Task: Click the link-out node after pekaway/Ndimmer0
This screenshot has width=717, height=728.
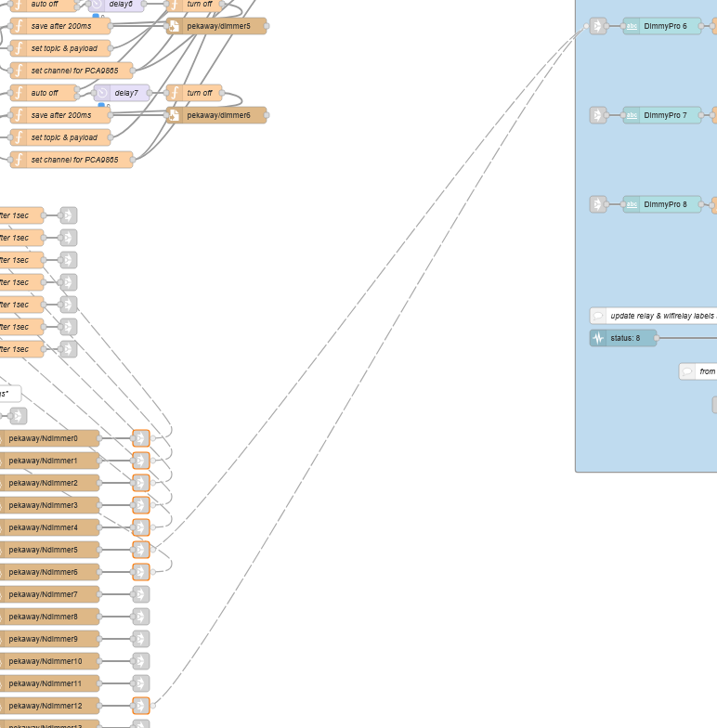Action: 140,438
